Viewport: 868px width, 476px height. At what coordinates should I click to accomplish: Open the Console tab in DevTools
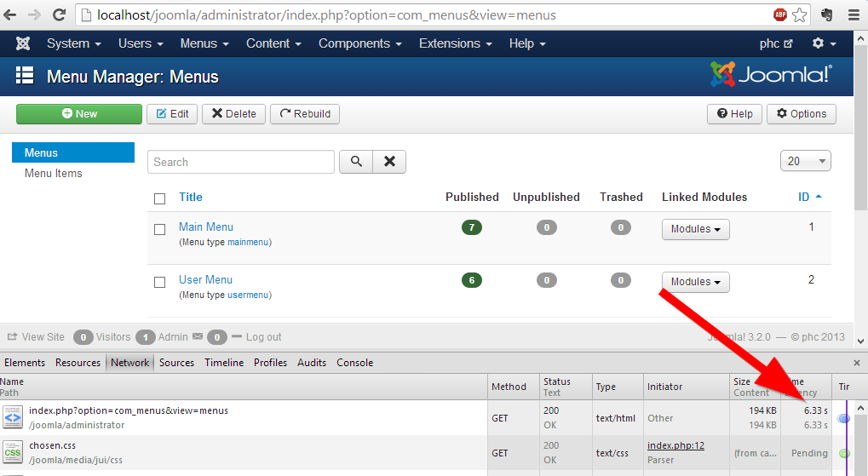click(355, 363)
